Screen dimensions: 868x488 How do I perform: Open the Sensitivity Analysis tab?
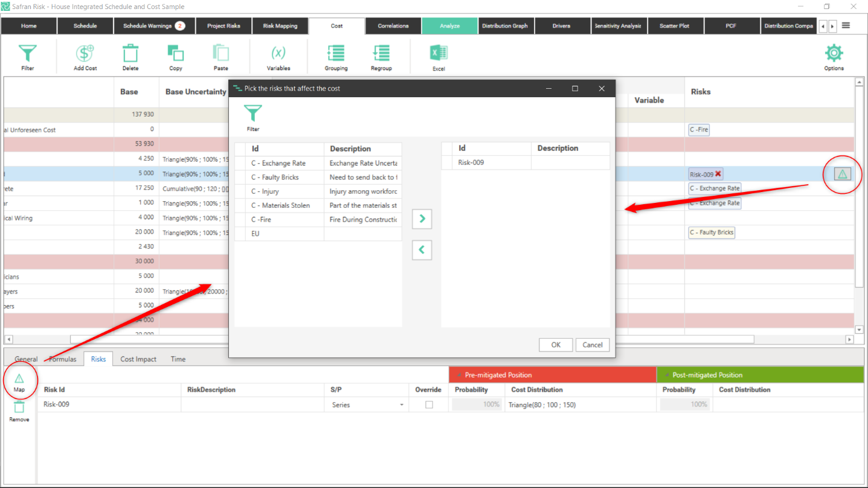click(618, 26)
